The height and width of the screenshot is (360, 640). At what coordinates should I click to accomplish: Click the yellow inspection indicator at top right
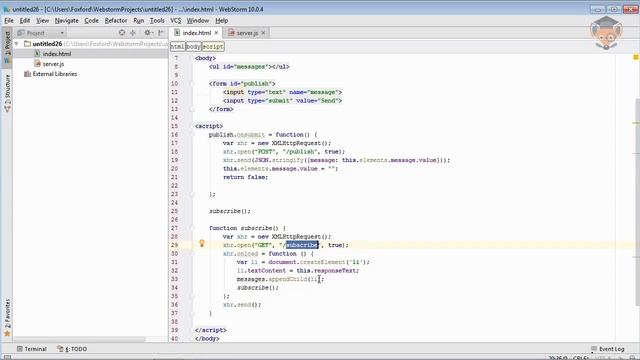pos(636,57)
